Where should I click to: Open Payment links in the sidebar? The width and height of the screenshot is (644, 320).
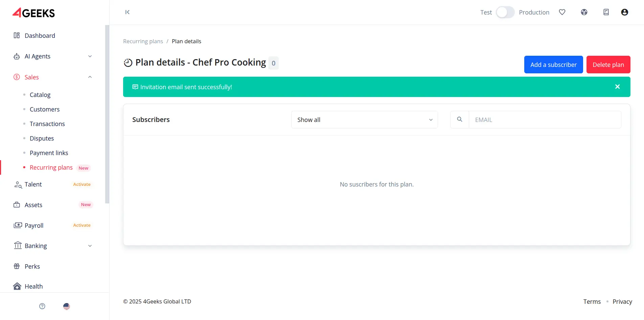49,153
